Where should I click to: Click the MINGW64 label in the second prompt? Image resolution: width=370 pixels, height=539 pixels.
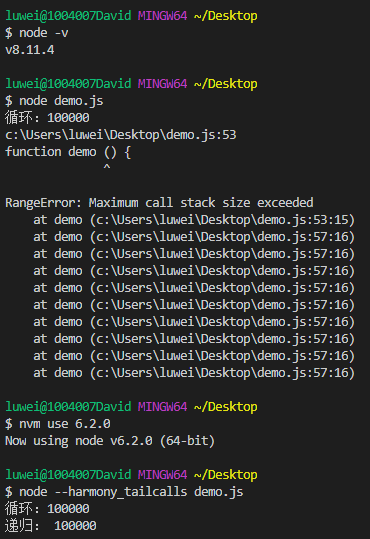click(163, 84)
